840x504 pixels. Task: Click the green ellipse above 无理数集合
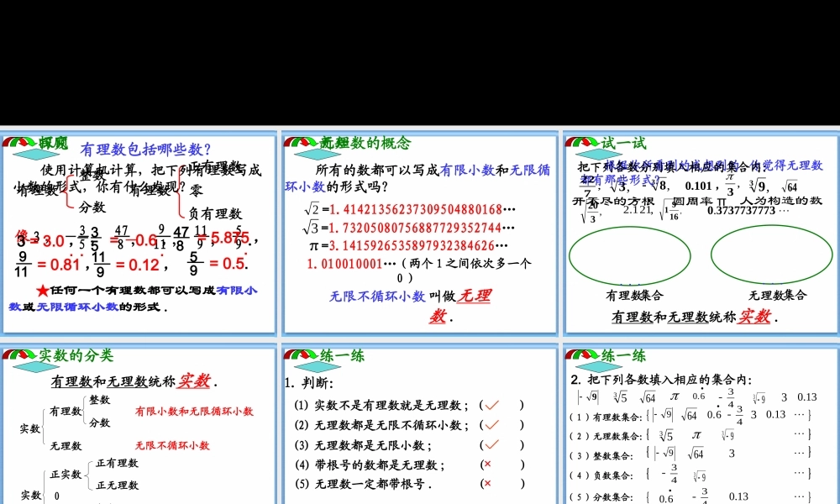pyautogui.click(x=771, y=255)
